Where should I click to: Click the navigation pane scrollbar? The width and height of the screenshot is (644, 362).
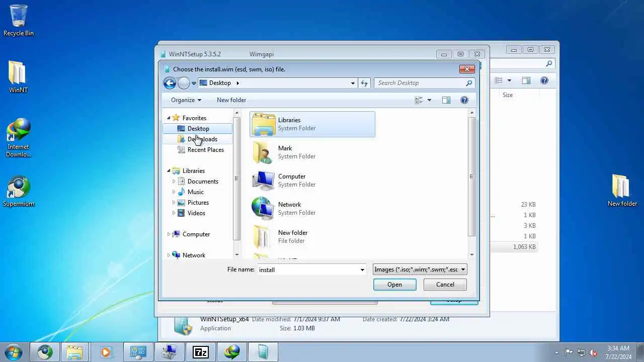click(236, 178)
